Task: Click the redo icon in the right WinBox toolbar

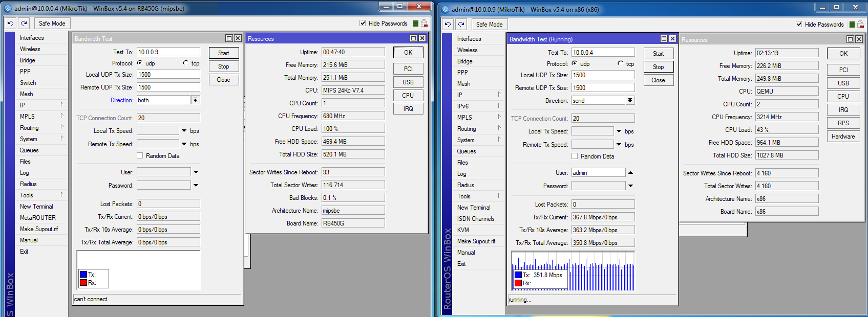Action: click(x=461, y=24)
